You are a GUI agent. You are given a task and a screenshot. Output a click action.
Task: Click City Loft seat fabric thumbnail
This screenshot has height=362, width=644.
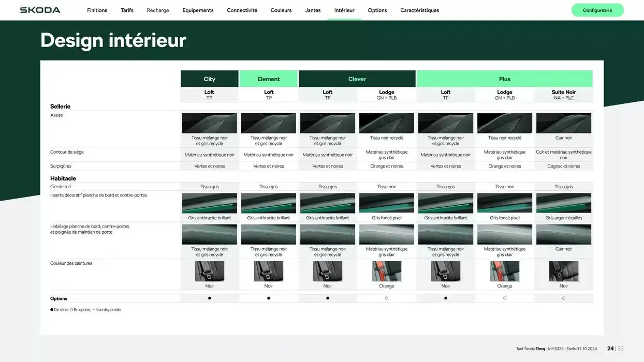[x=209, y=123]
